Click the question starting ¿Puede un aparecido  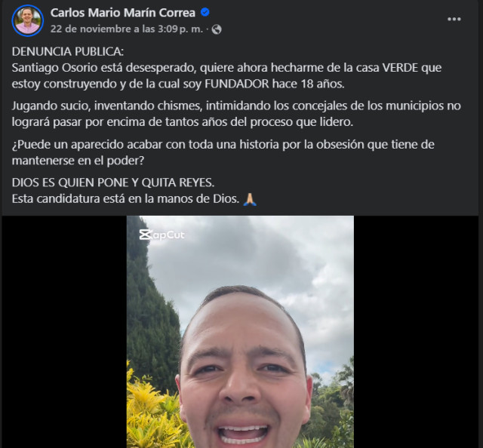click(223, 152)
